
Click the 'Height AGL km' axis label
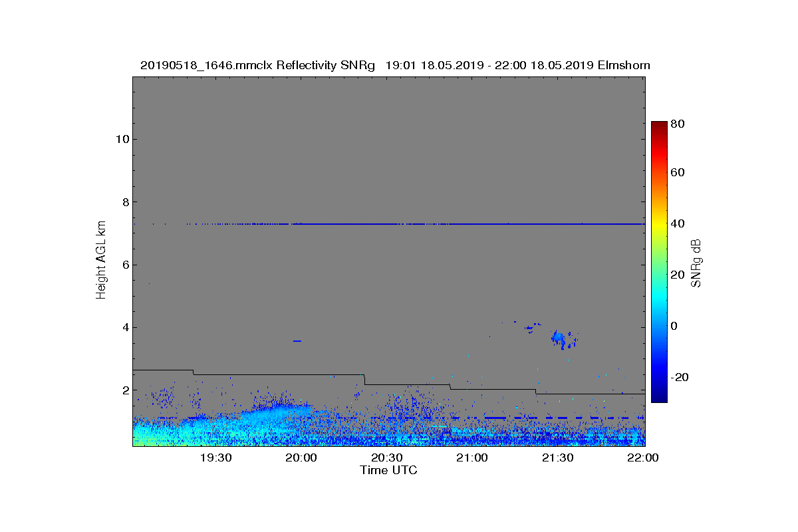[101, 261]
